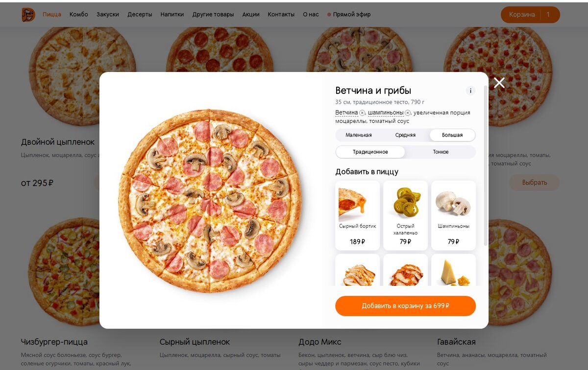Add Шампиньоны extra topping
The height and width of the screenshot is (370, 588).
453,215
